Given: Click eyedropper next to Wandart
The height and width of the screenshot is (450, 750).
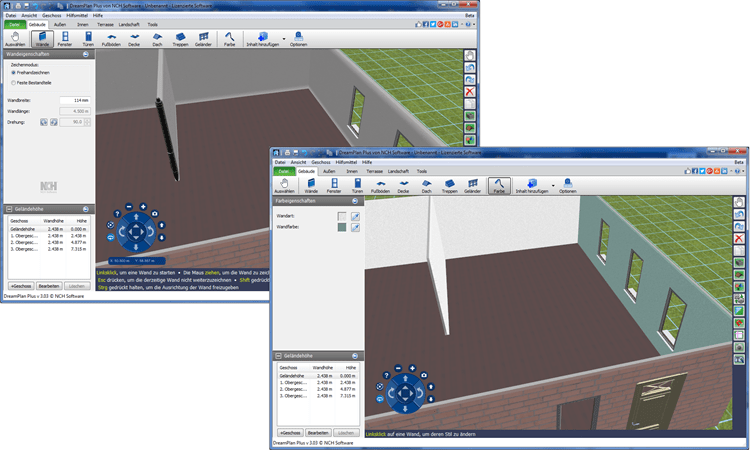Looking at the screenshot, I should (x=355, y=217).
